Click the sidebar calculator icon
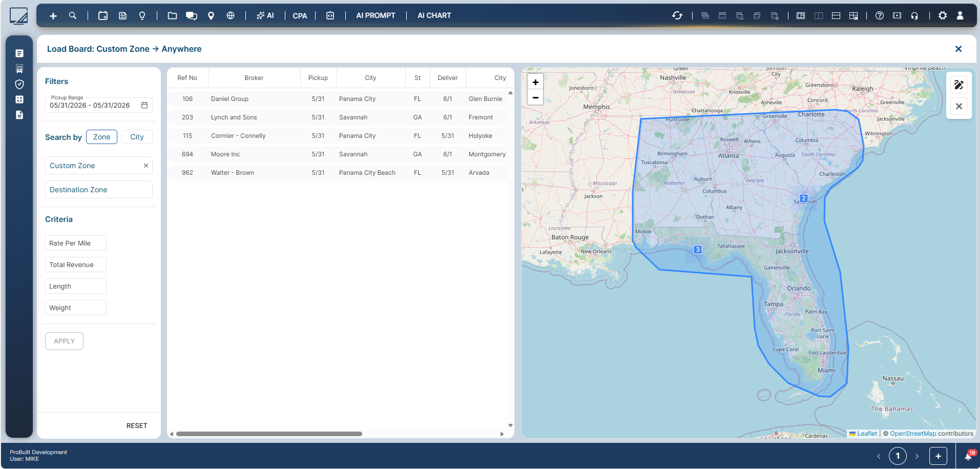 coord(19,99)
